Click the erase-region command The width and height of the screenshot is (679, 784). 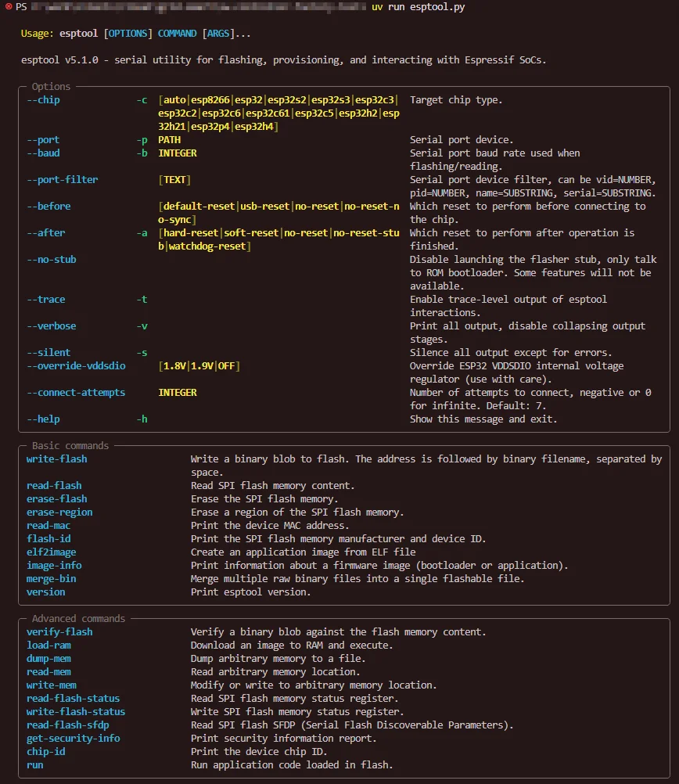[59, 512]
